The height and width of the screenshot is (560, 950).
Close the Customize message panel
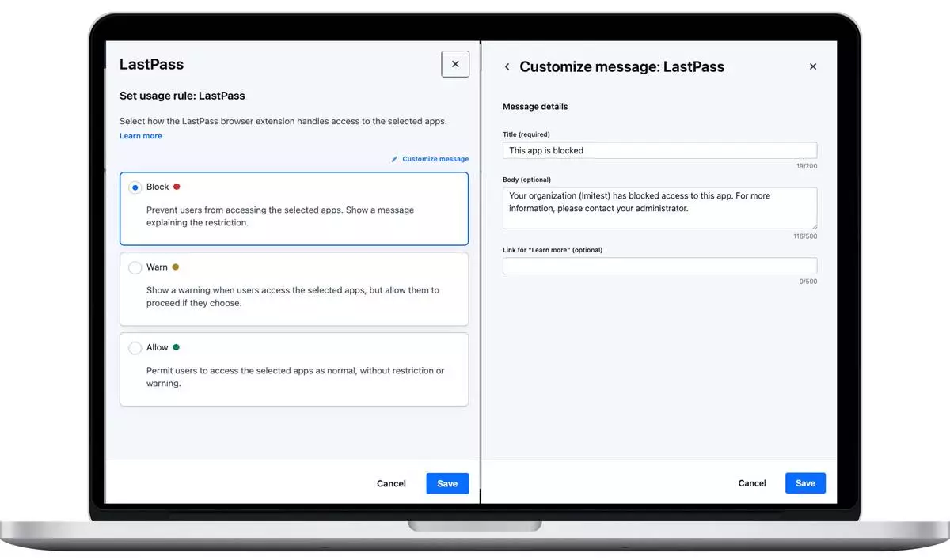[812, 67]
